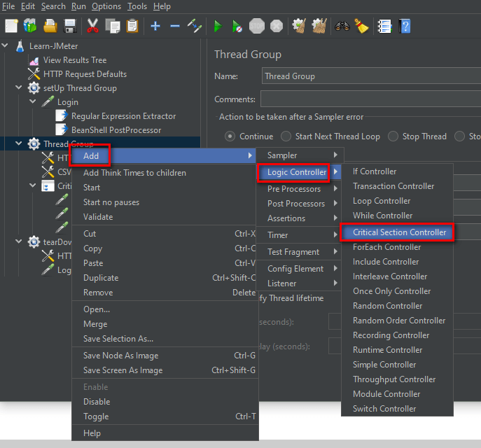Image resolution: width=481 pixels, height=448 pixels.
Task: Open the Run menu
Action: coord(78,6)
